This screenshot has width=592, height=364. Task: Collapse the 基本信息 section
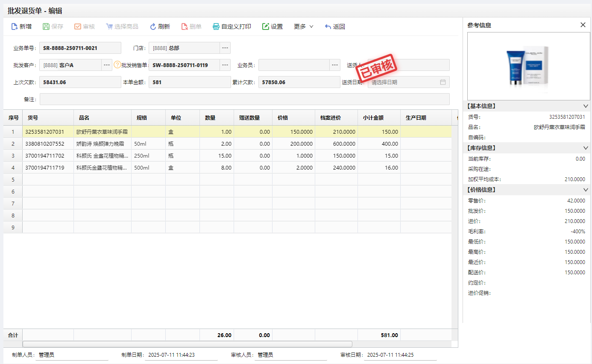[586, 106]
